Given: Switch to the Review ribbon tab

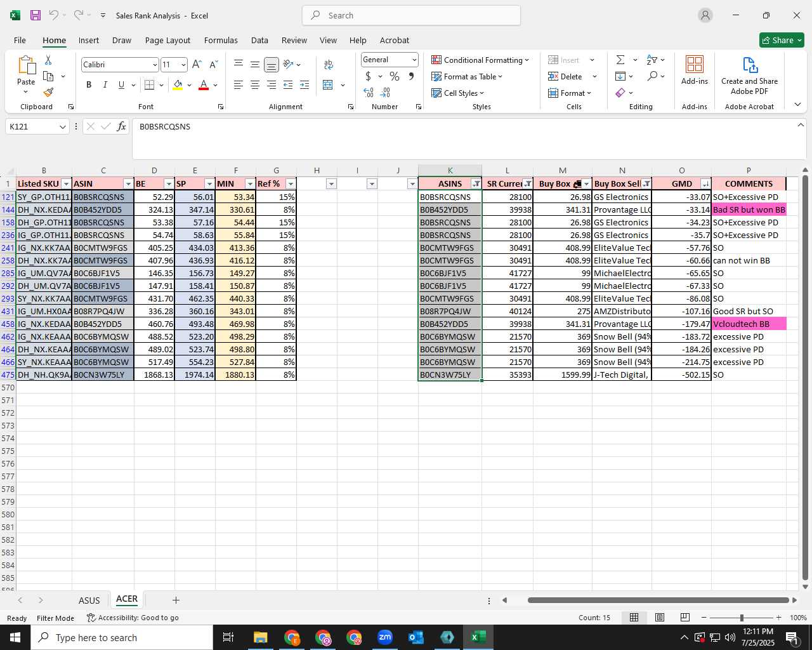Looking at the screenshot, I should point(294,40).
